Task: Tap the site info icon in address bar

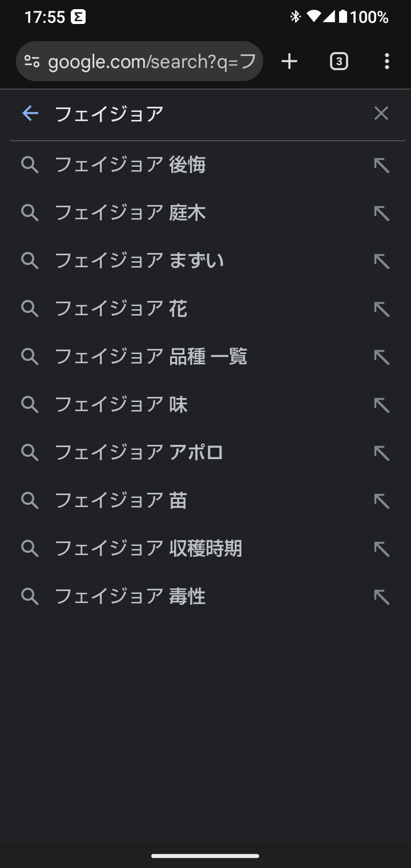Action: [x=33, y=61]
